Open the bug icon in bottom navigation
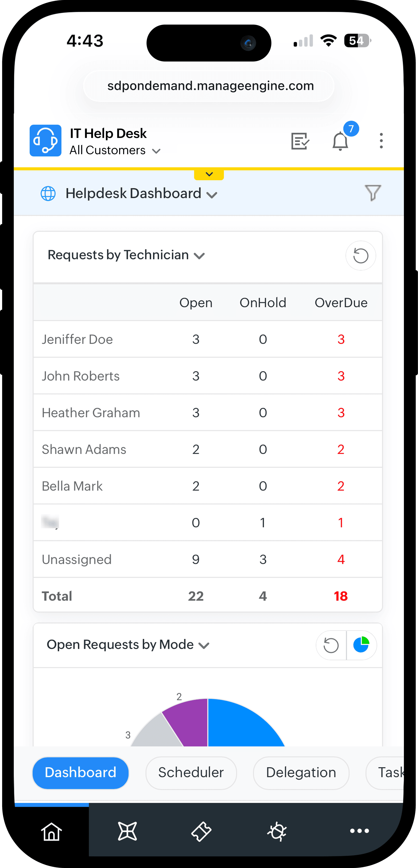Image resolution: width=418 pixels, height=868 pixels. [x=277, y=831]
